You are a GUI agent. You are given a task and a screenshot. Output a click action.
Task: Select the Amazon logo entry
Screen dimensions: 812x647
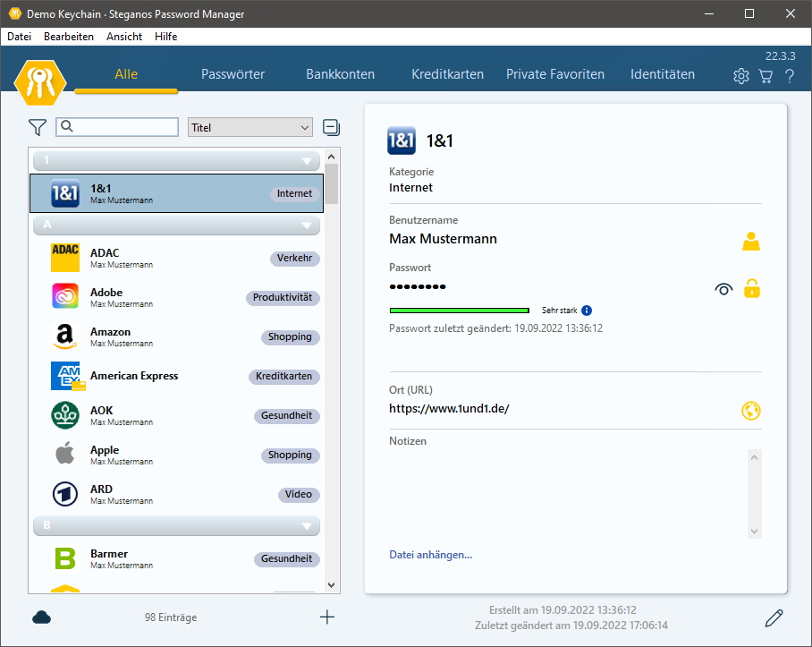tap(65, 336)
